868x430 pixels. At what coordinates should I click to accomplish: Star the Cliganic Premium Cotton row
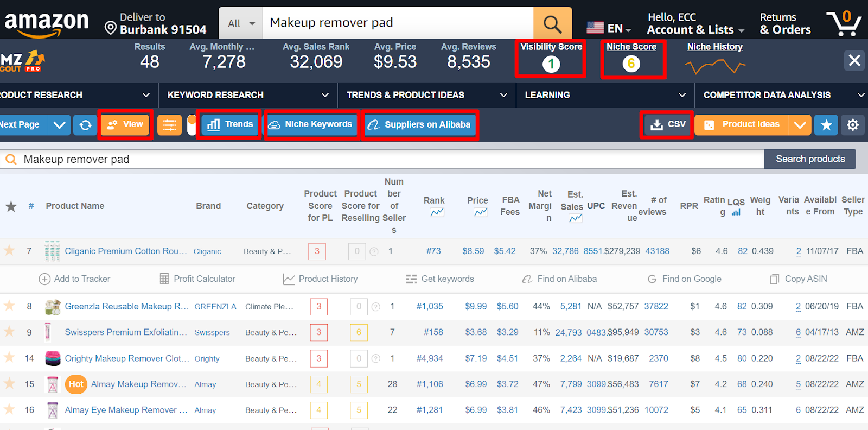(9, 250)
